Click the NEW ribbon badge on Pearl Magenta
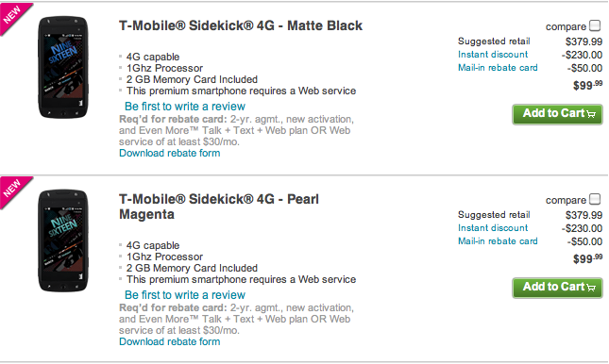Image resolution: width=609 pixels, height=364 pixels. (14, 190)
